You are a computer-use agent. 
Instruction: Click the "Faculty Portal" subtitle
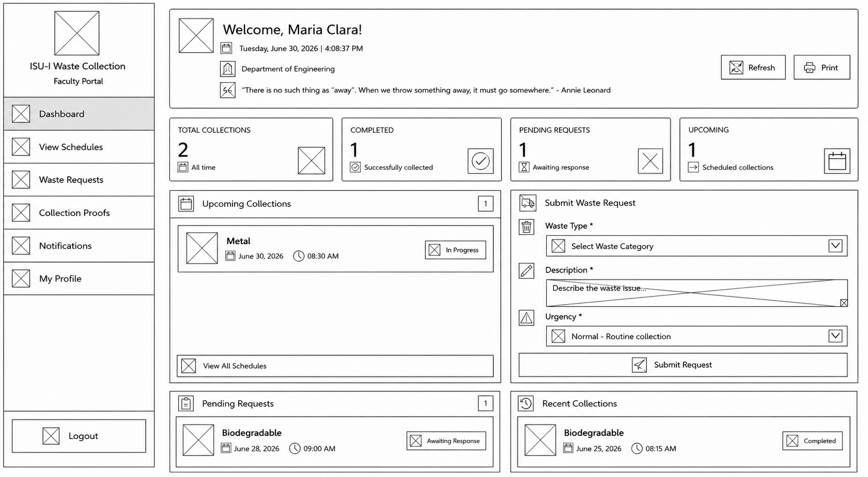(78, 81)
